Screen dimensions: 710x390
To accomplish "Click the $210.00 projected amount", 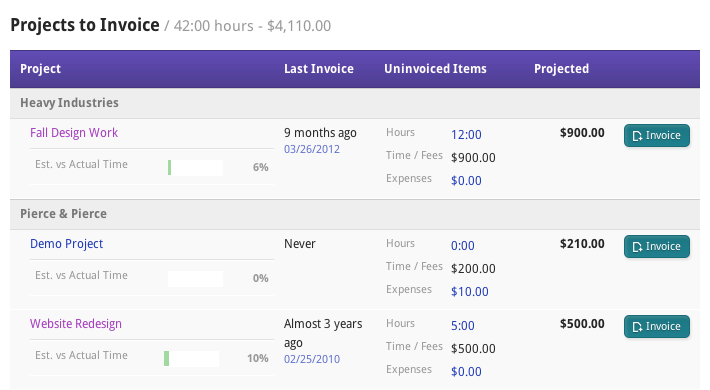I will (x=582, y=244).
